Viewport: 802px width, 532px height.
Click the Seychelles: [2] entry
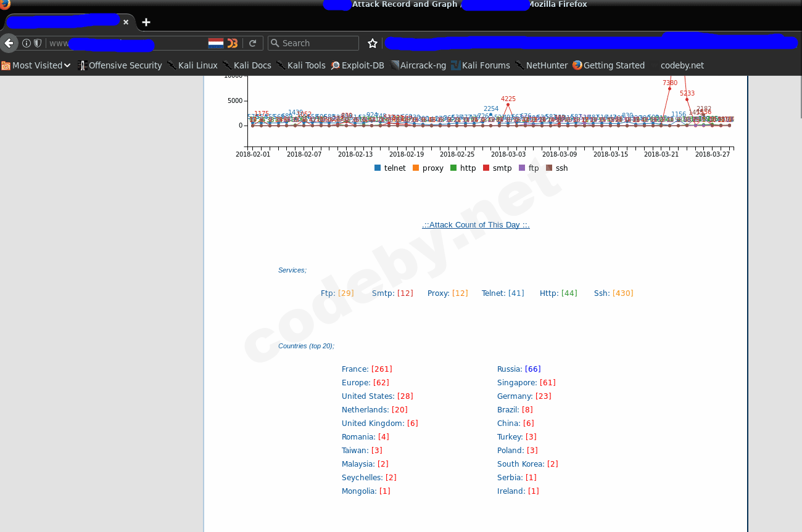(x=369, y=478)
